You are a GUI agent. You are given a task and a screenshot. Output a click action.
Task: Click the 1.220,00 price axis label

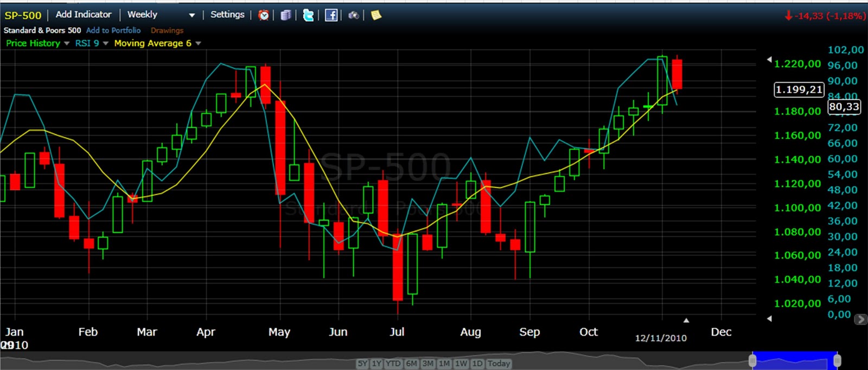pyautogui.click(x=797, y=64)
